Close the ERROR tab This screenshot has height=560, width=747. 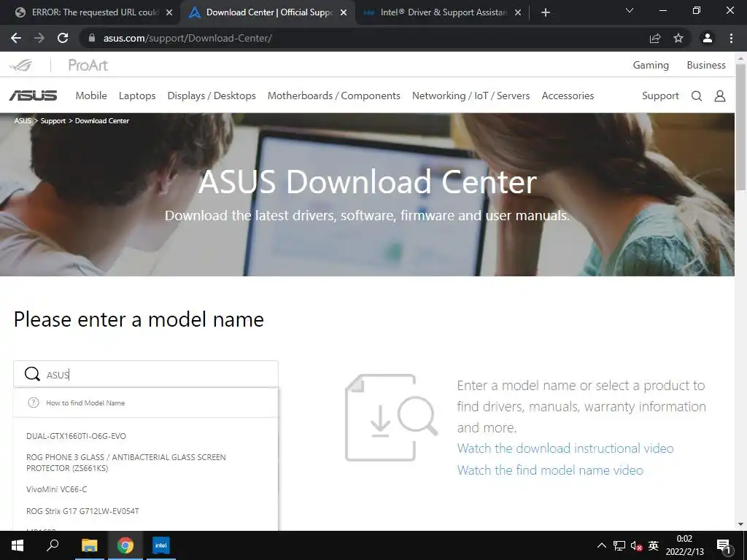169,12
